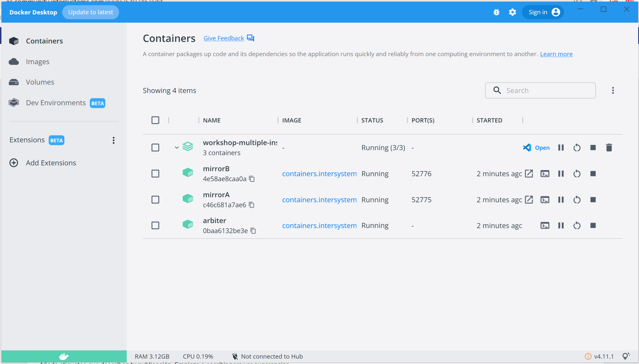This screenshot has width=639, height=364.
Task: Open the Give Feedback link
Action: 224,38
